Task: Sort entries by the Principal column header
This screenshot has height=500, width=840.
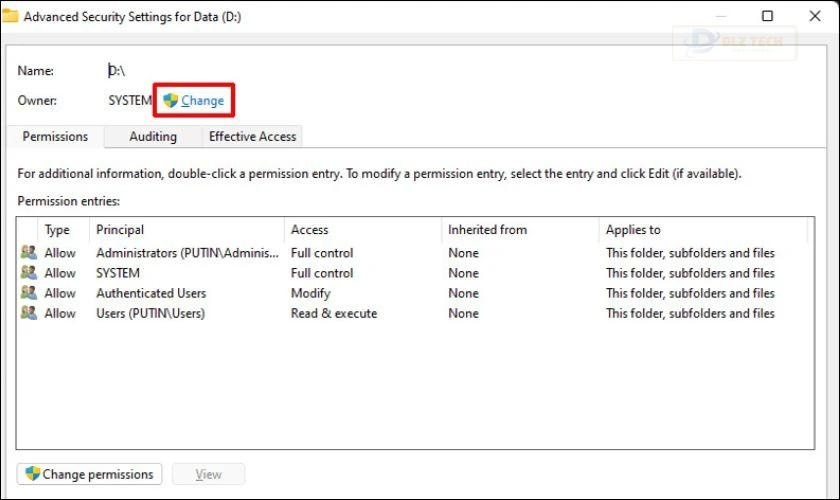Action: click(120, 230)
